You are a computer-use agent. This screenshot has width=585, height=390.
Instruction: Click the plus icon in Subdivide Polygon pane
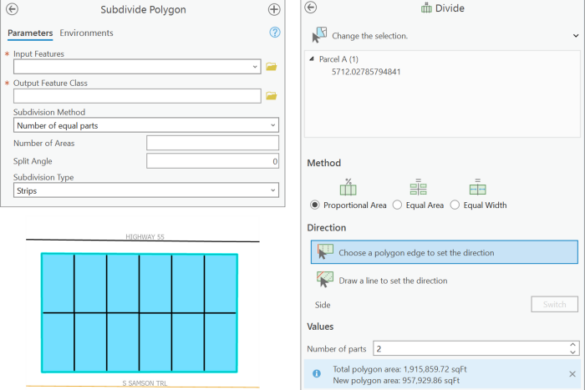pos(274,9)
